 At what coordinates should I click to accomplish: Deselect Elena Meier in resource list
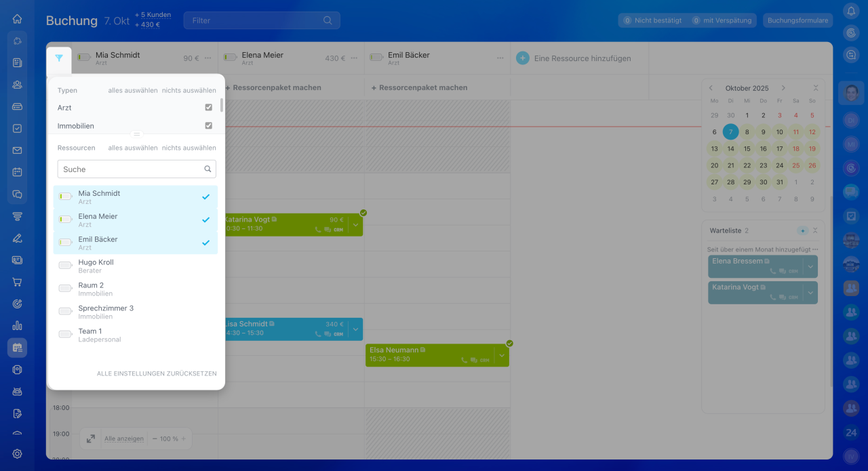tap(136, 220)
